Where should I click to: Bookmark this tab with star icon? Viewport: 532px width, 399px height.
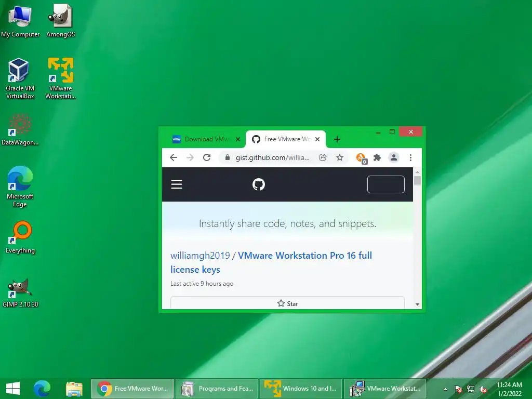340,157
